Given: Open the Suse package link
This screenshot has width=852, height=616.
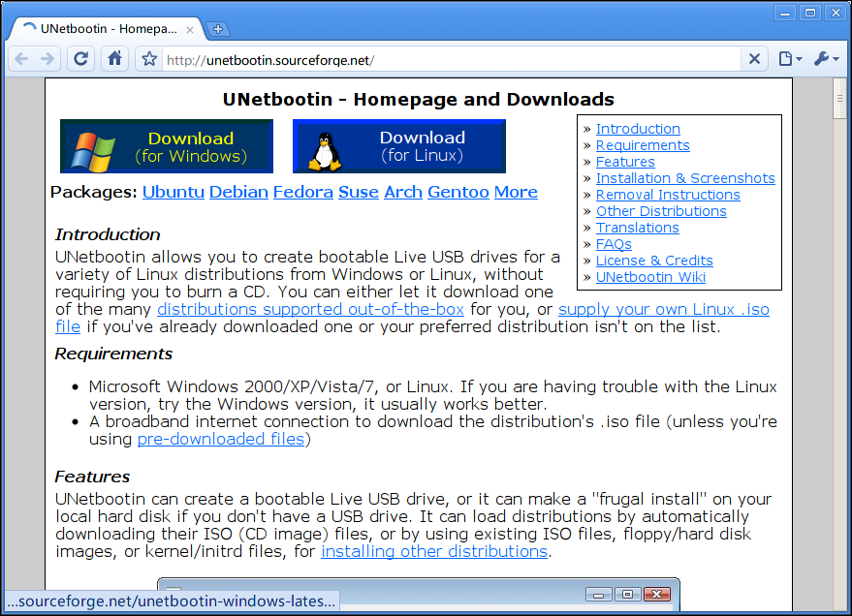Looking at the screenshot, I should 359,192.
